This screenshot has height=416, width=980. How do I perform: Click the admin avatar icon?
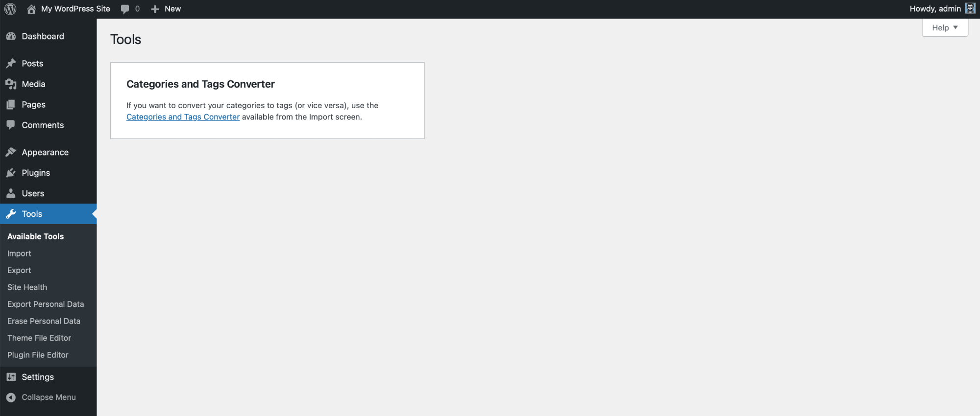(970, 8)
